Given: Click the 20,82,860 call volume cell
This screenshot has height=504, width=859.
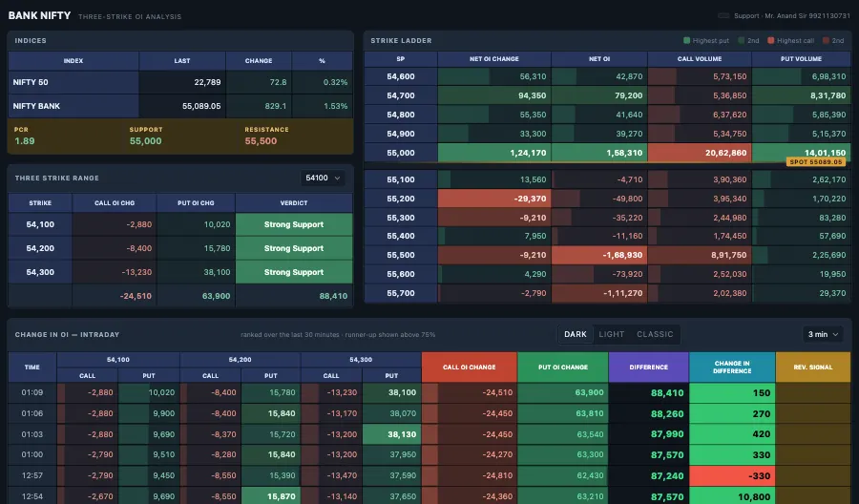Looking at the screenshot, I should coord(700,153).
